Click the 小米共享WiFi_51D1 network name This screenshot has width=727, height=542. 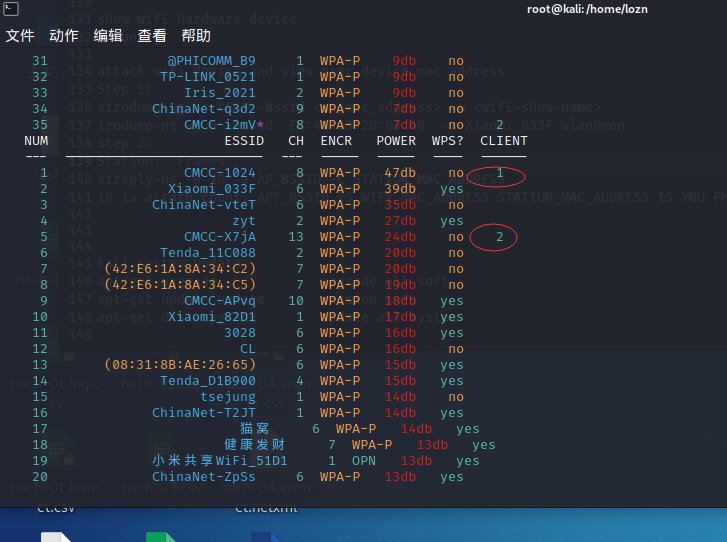click(x=220, y=461)
